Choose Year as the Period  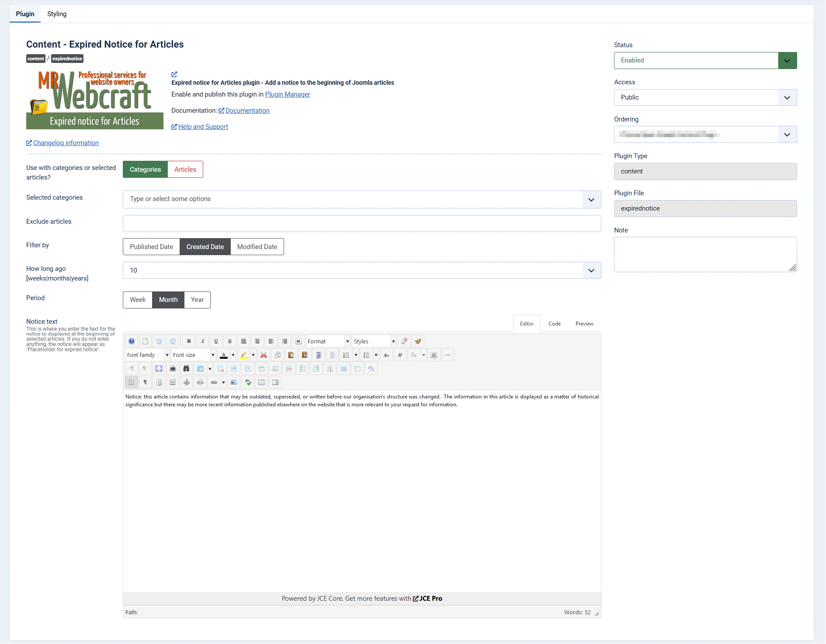click(197, 300)
